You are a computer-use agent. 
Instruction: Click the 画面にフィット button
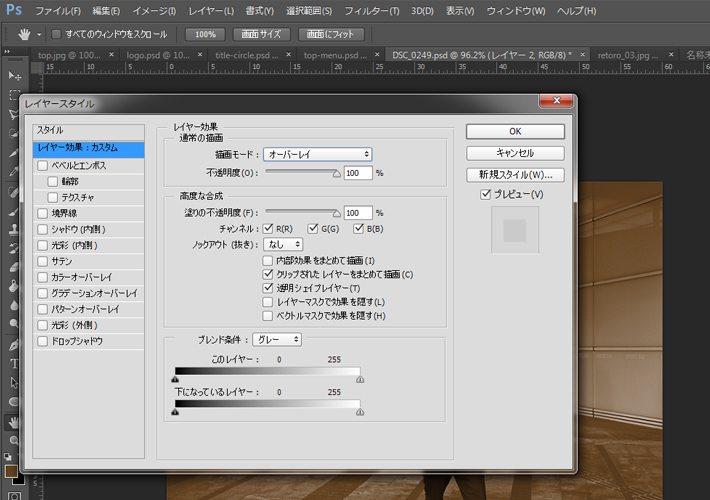point(332,34)
